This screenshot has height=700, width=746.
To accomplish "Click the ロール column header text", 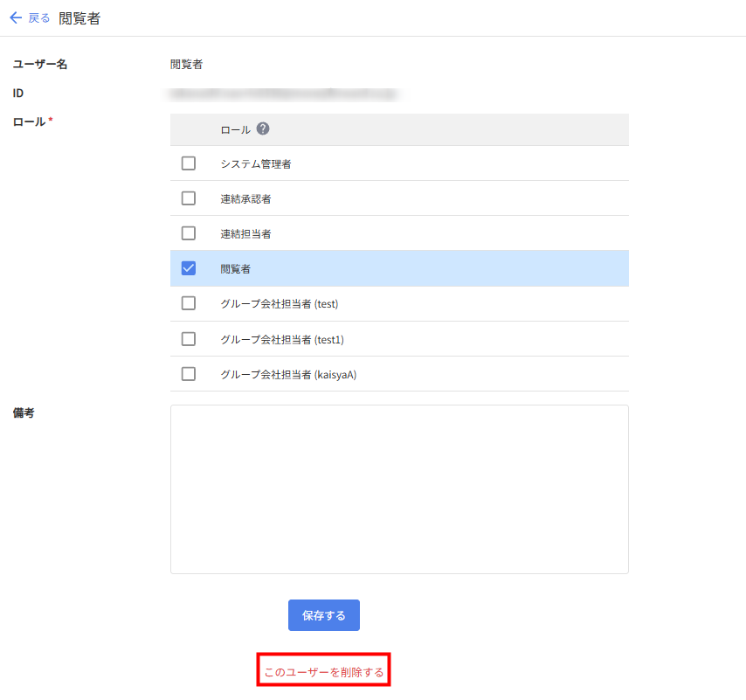I will click(235, 129).
